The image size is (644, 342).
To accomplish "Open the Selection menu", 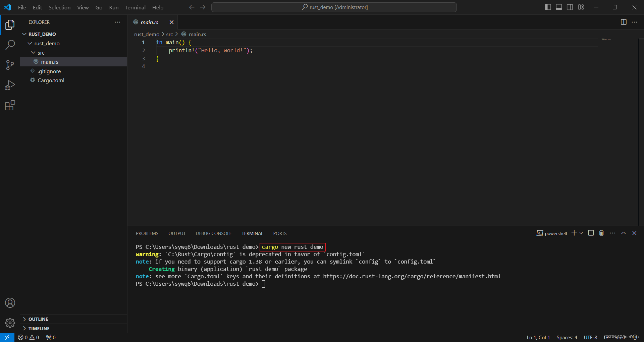I will click(59, 7).
